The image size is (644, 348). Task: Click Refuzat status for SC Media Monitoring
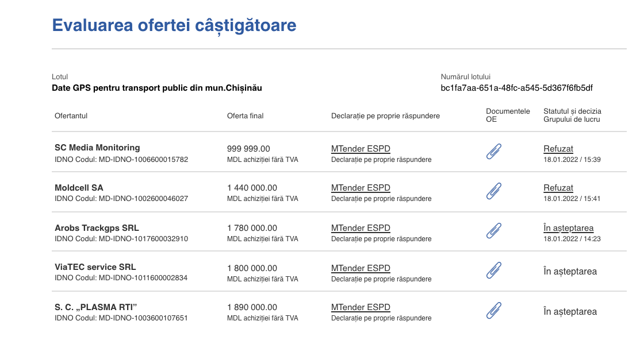point(558,149)
